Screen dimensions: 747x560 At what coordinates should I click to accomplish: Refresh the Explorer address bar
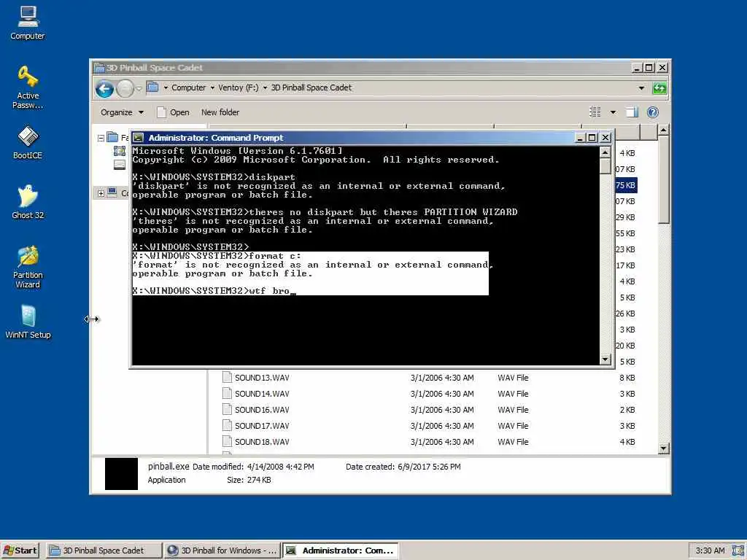tap(659, 88)
